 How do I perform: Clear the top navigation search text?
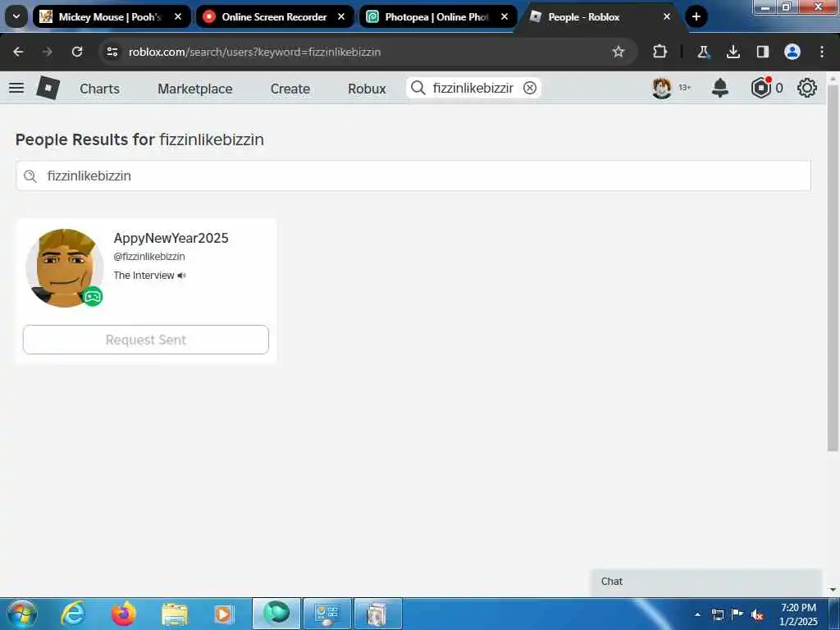(530, 88)
